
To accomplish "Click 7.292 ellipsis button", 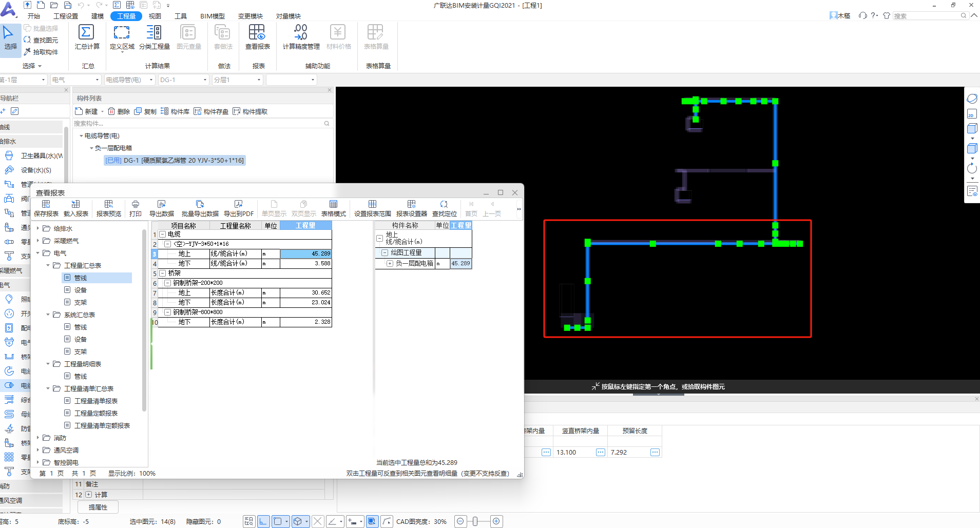I will 655,452.
